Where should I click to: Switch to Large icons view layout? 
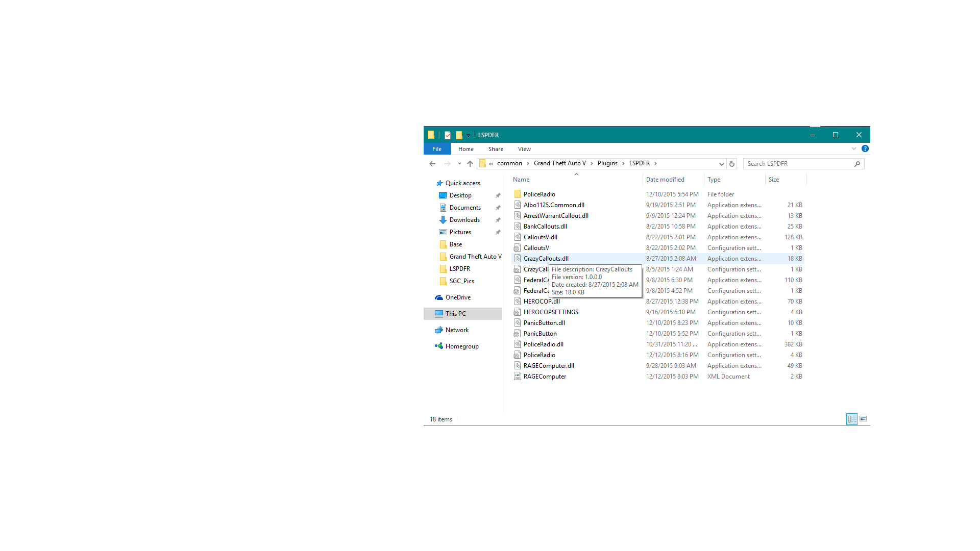click(x=863, y=419)
